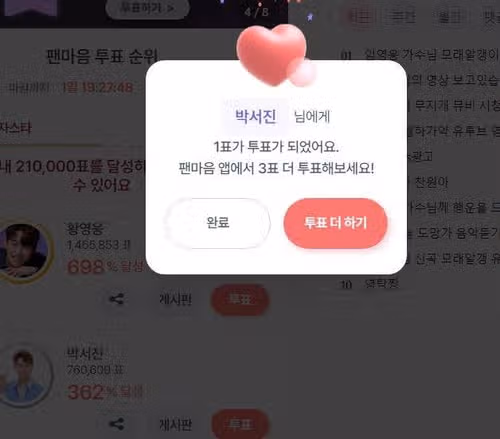Click the red 투표 button for 임영웅
This screenshot has width=500, height=439.
[240, 299]
